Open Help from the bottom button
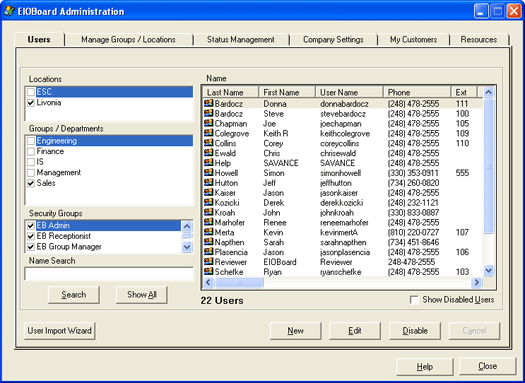The image size is (525, 383). coord(425,367)
